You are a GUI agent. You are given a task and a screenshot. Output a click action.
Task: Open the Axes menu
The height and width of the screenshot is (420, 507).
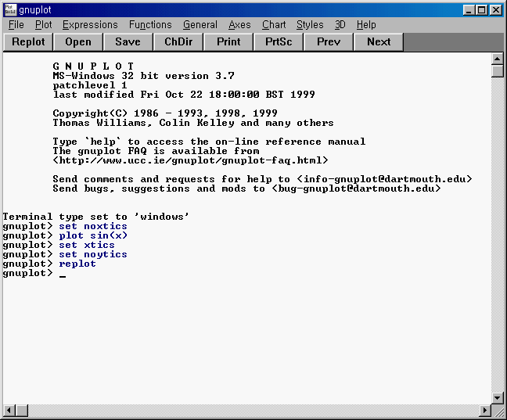[239, 24]
